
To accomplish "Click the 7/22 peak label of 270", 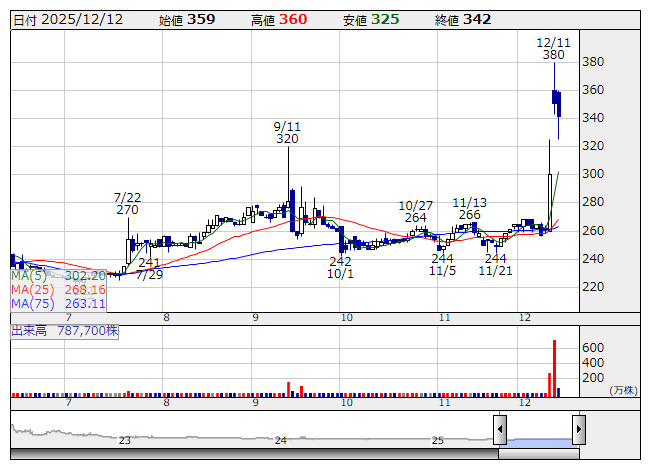I will pyautogui.click(x=127, y=204).
